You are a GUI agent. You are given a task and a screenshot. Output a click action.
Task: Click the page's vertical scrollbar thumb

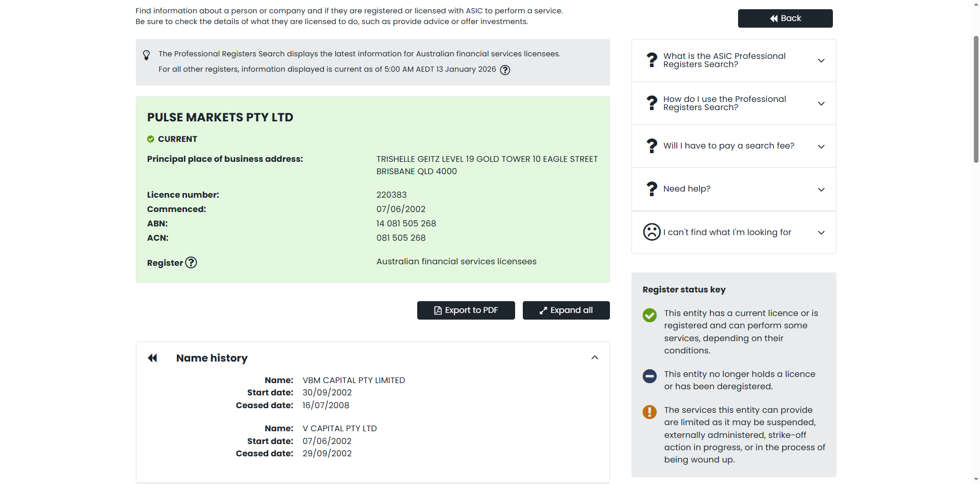click(x=976, y=99)
